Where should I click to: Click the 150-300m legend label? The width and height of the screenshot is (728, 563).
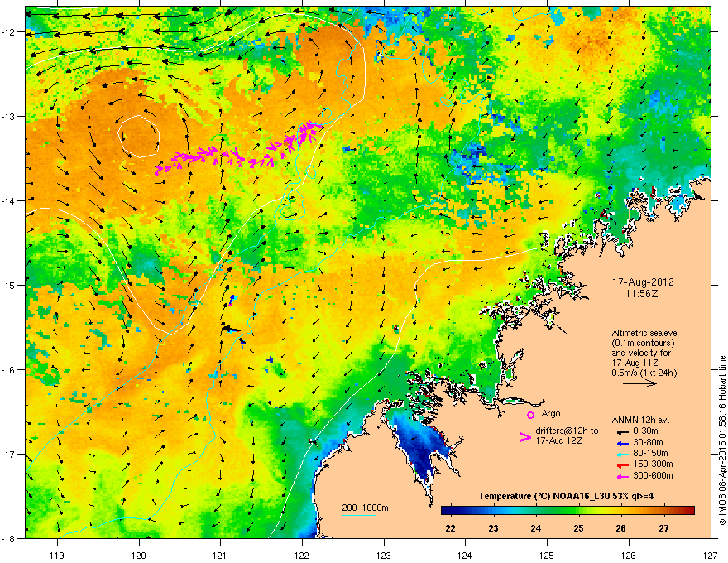(653, 464)
